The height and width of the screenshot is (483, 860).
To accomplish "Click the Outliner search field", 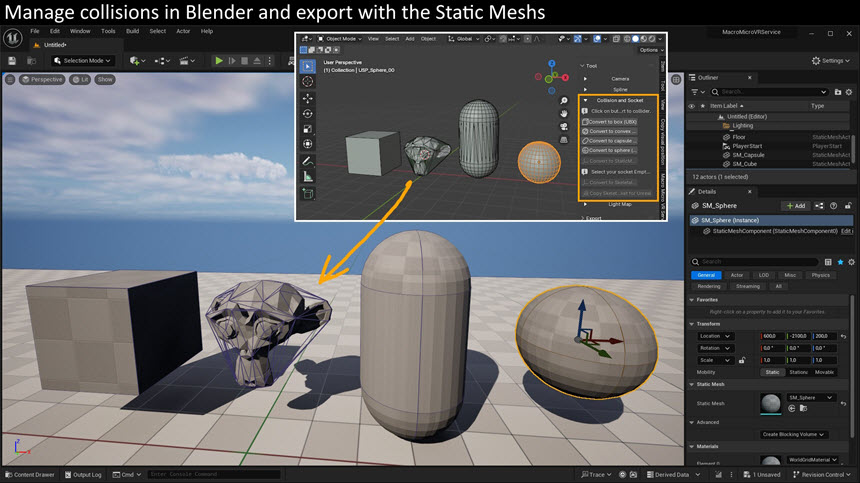I will [770, 92].
